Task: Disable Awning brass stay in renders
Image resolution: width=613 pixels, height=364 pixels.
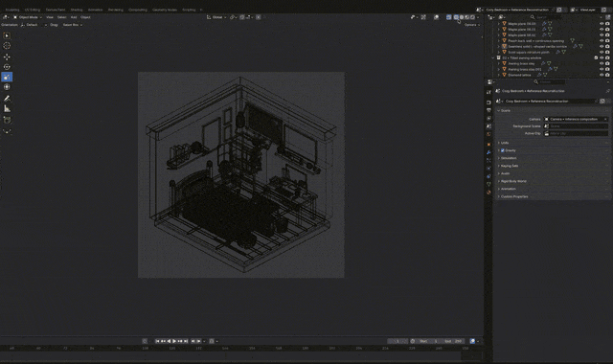Action: (607, 63)
